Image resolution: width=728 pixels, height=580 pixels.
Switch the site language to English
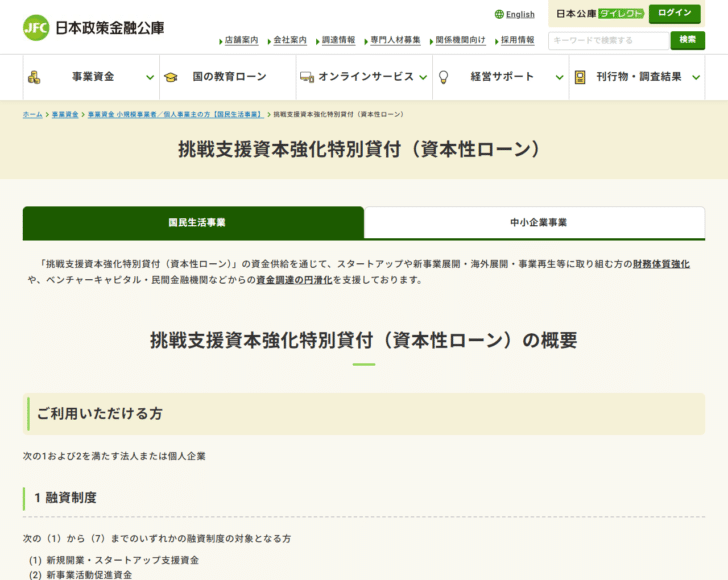click(520, 14)
